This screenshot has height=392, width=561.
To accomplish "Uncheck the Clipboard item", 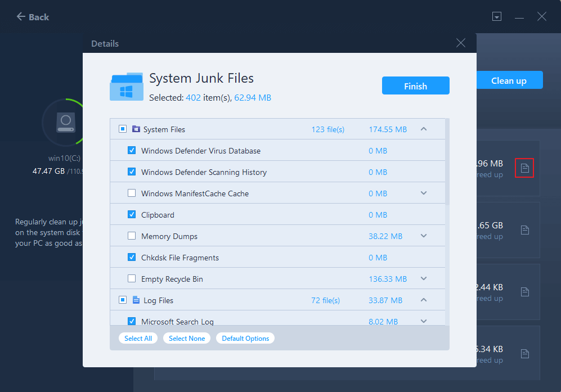I will 132,214.
